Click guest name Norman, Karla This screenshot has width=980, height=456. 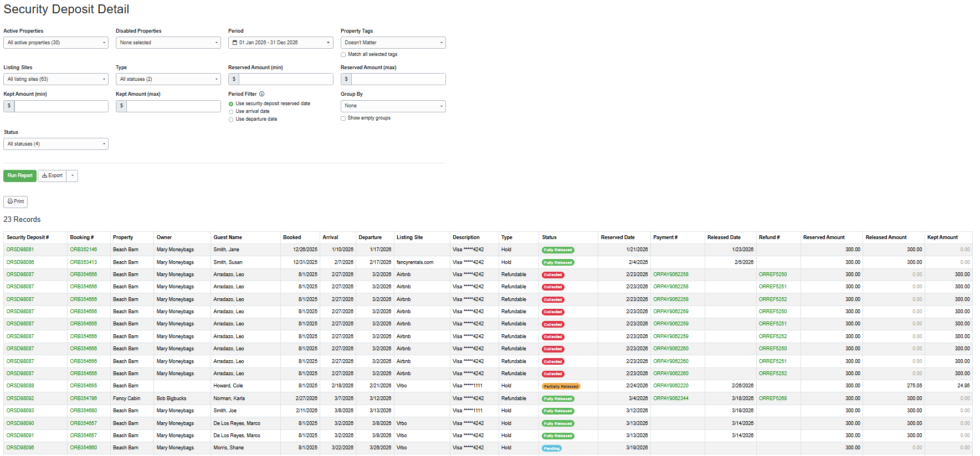click(229, 398)
